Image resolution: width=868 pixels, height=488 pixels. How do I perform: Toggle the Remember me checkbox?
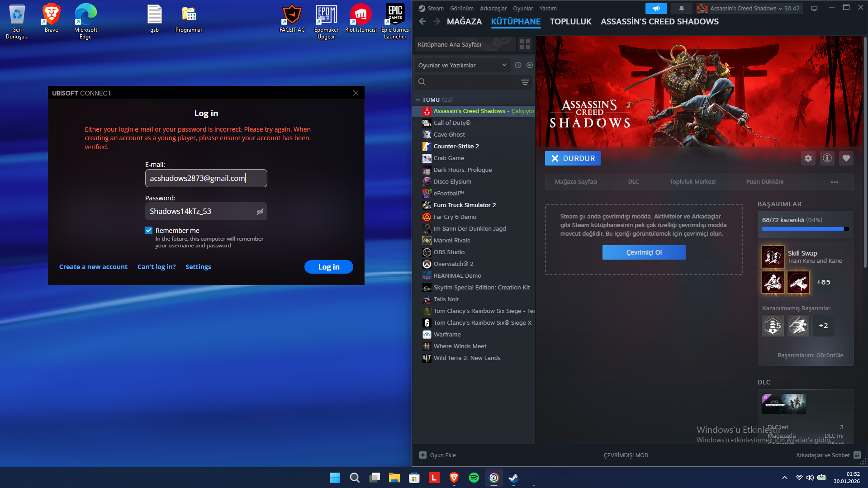coord(149,230)
